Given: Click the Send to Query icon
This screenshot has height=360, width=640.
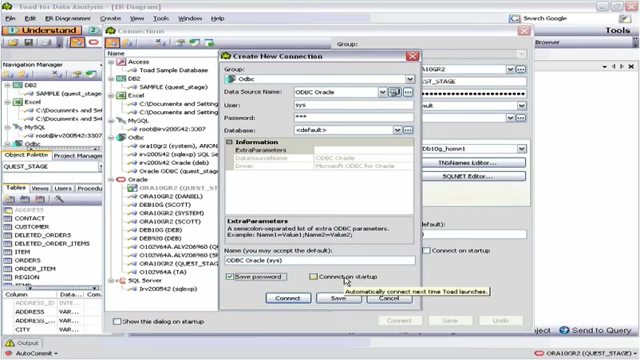Looking at the screenshot, I should pos(564,330).
